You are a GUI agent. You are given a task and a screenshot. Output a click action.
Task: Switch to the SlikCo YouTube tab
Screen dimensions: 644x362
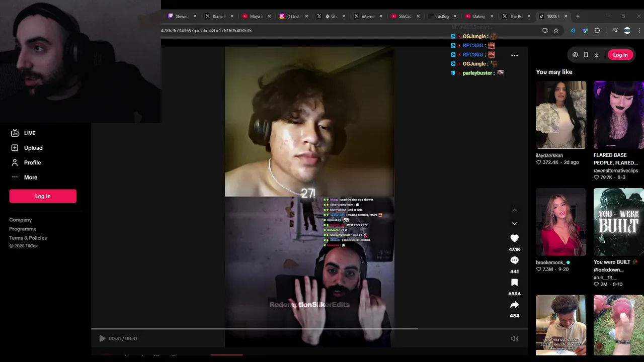405,16
